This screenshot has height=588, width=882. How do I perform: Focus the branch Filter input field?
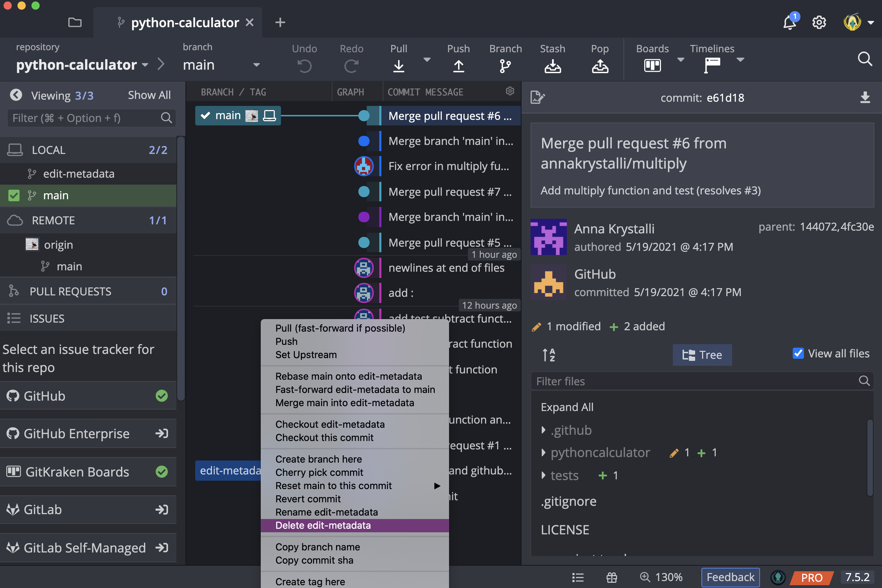pyautogui.click(x=92, y=118)
